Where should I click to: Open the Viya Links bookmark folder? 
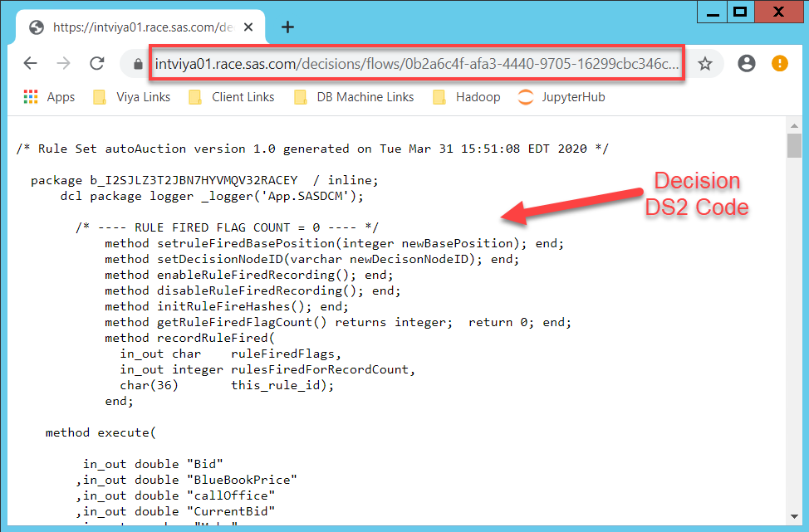(131, 97)
